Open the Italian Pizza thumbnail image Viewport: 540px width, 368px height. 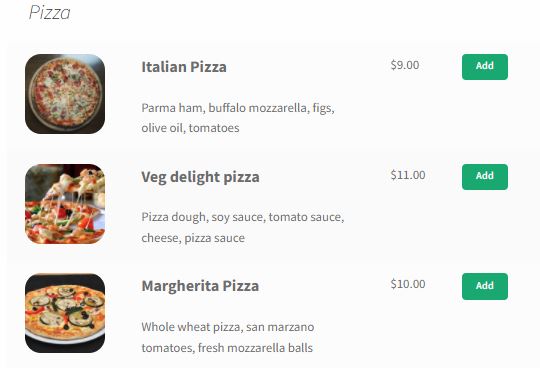pyautogui.click(x=65, y=94)
